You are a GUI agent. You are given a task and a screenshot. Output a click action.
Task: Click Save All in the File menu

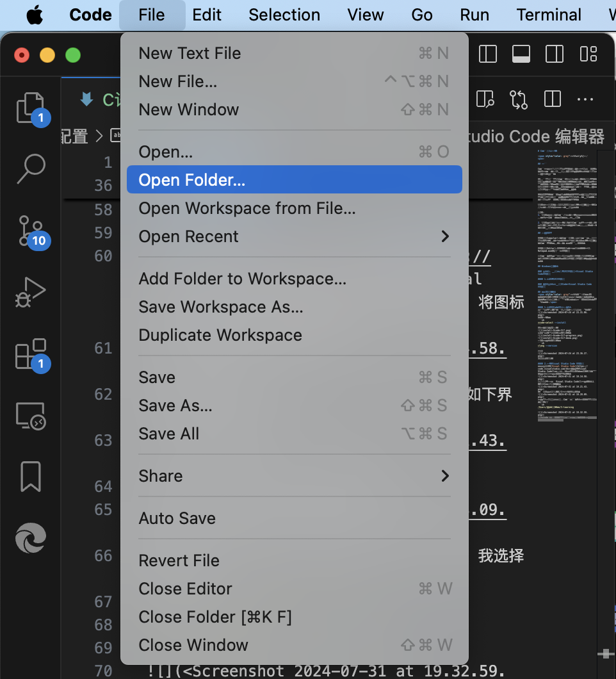[169, 434]
